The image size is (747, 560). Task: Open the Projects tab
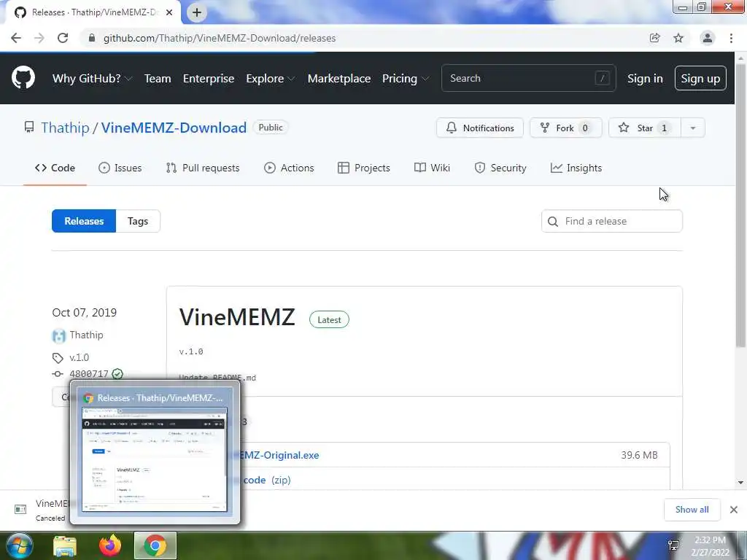tap(363, 168)
